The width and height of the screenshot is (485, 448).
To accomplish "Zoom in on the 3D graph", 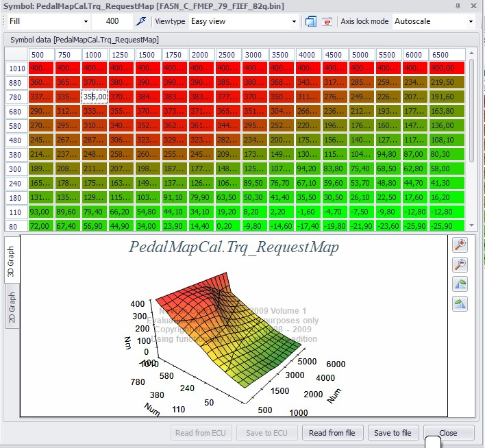I will (460, 245).
